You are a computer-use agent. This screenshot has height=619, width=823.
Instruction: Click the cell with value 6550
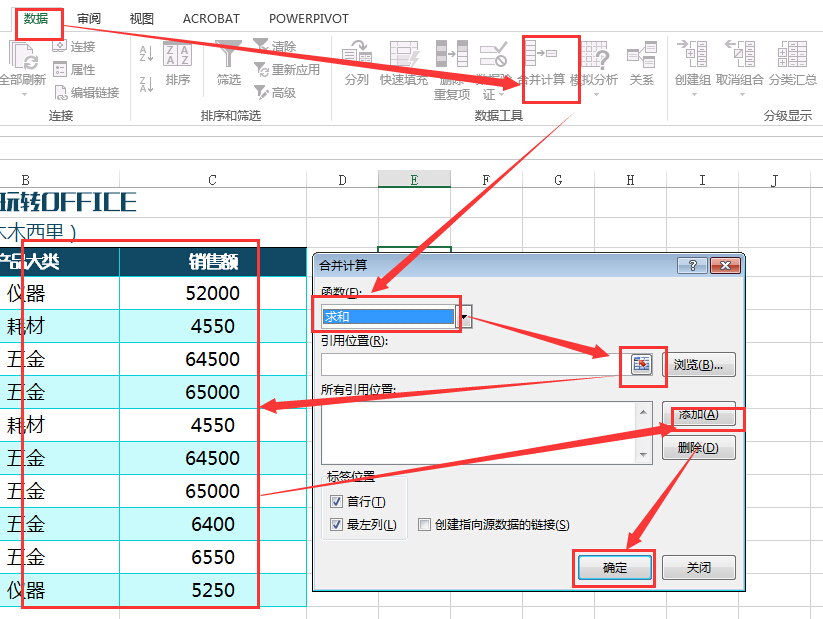coord(213,557)
